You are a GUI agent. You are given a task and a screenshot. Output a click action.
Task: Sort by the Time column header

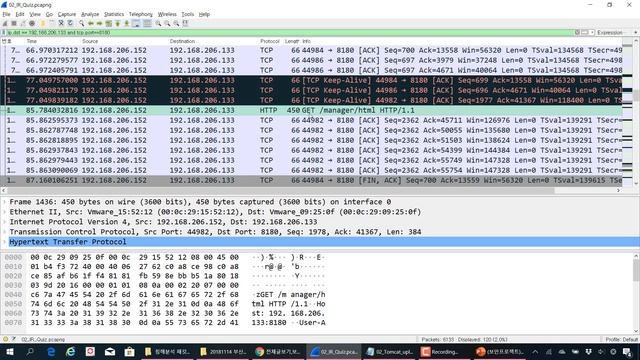pos(32,41)
